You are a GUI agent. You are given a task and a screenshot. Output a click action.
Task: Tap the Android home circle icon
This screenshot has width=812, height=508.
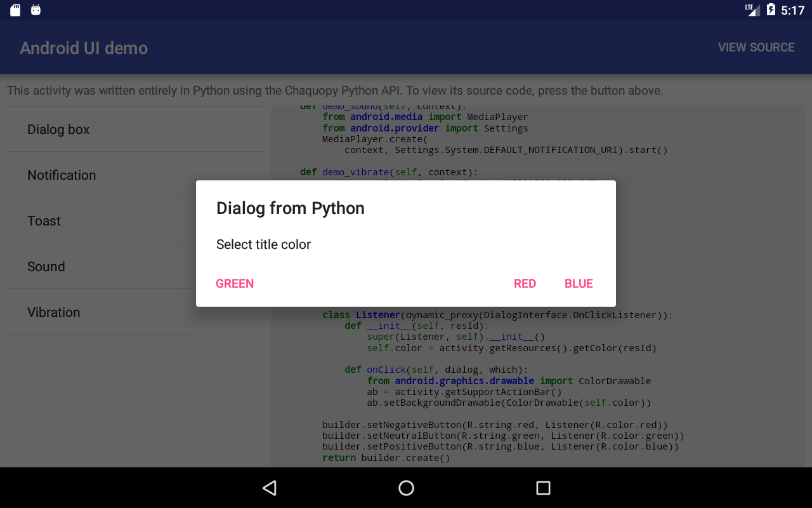(x=406, y=488)
